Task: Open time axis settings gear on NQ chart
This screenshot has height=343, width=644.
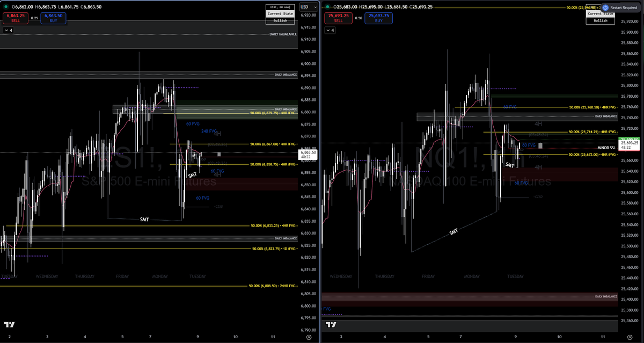Action: 630,337
